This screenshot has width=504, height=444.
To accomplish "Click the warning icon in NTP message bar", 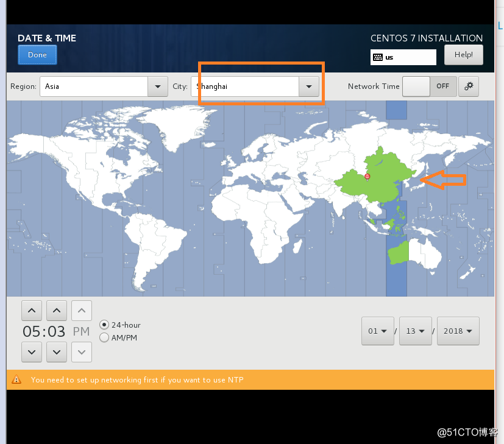I will coord(16,380).
